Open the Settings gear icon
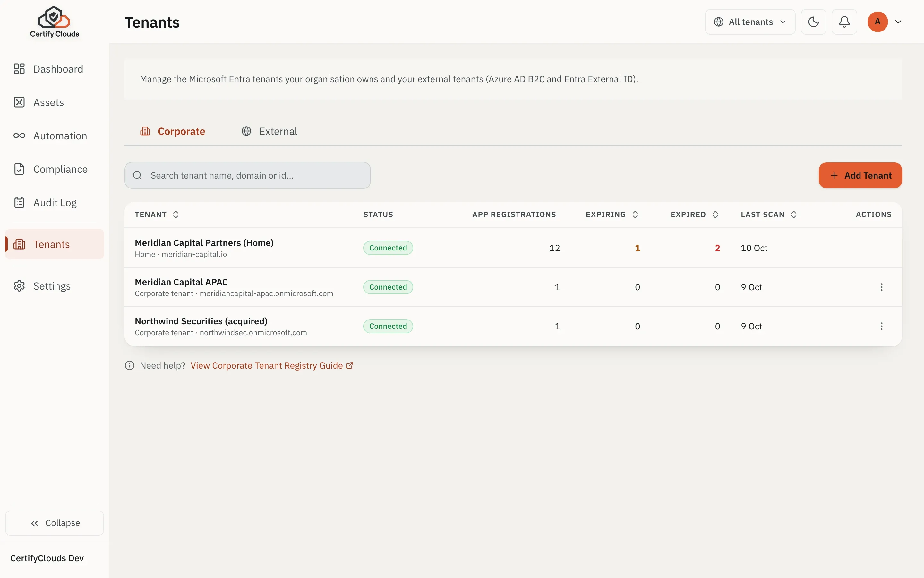 19,286
